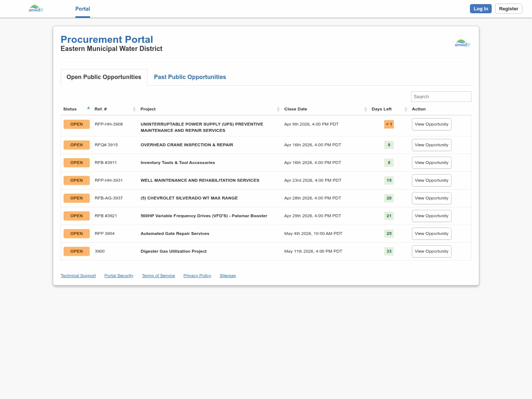The image size is (532, 399).
Task: Switch to Past Public Opportunities tab
Action: (190, 77)
